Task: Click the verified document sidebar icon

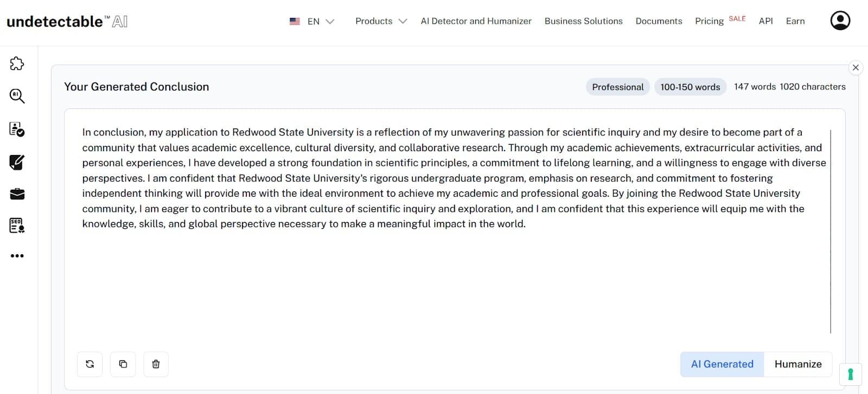Action: point(17,129)
